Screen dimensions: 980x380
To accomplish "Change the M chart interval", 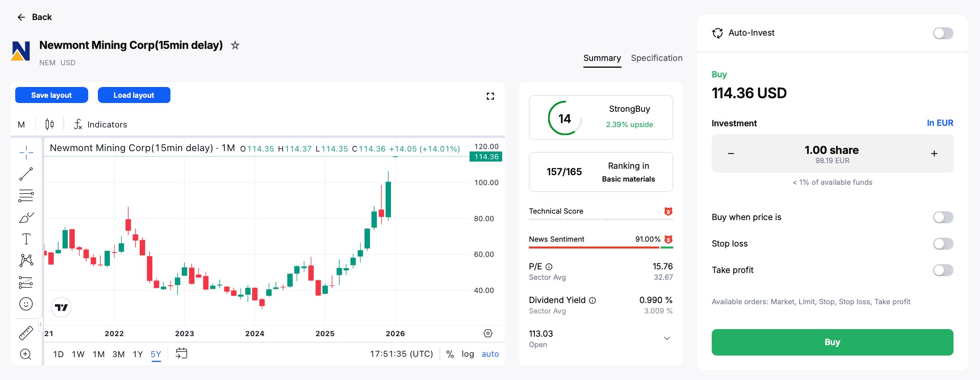I will click(x=22, y=125).
